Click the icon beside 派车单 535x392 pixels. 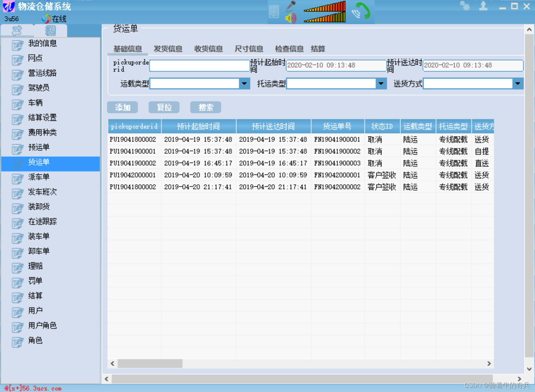[18, 178]
